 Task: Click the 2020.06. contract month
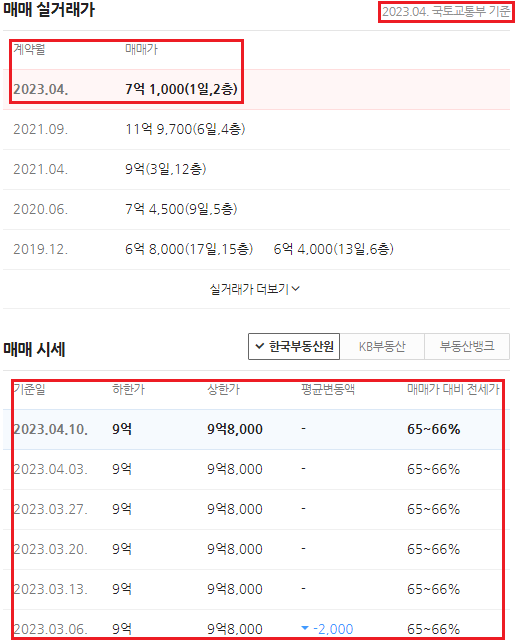pyautogui.click(x=40, y=209)
